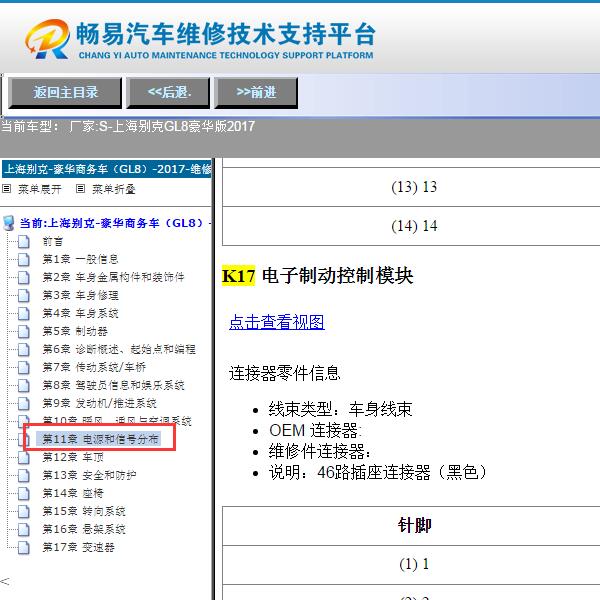This screenshot has height=600, width=600.
Task: Click the page icon beside 第1章
Action: (24, 259)
